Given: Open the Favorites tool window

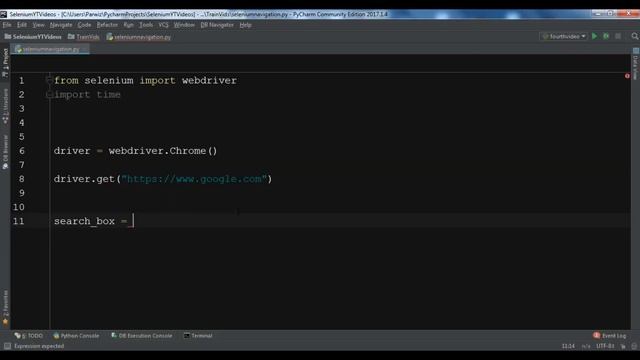Looking at the screenshot, I should 5,307.
